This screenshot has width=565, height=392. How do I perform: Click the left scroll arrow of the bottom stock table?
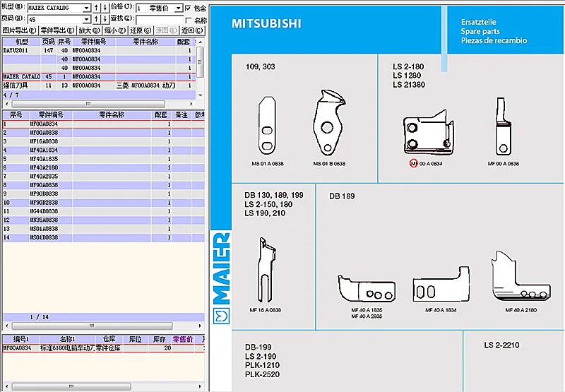click(x=7, y=386)
